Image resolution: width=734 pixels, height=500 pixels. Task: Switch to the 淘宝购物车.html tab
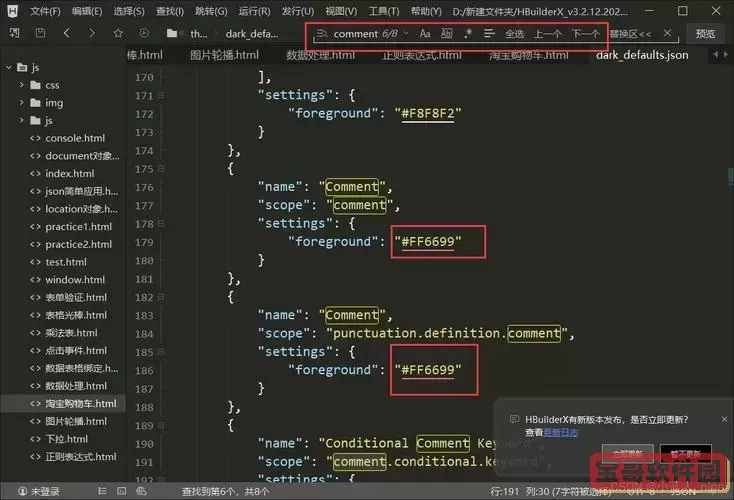click(529, 55)
